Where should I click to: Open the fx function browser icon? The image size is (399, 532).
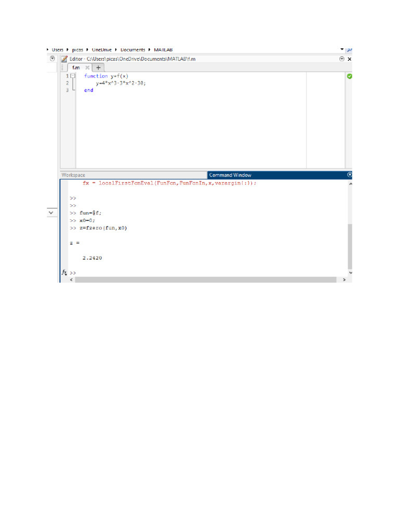[x=64, y=272]
